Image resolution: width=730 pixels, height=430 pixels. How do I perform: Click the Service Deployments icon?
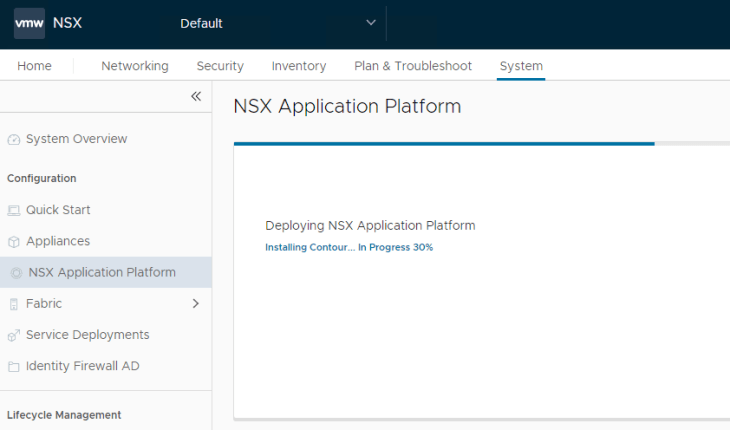14,335
